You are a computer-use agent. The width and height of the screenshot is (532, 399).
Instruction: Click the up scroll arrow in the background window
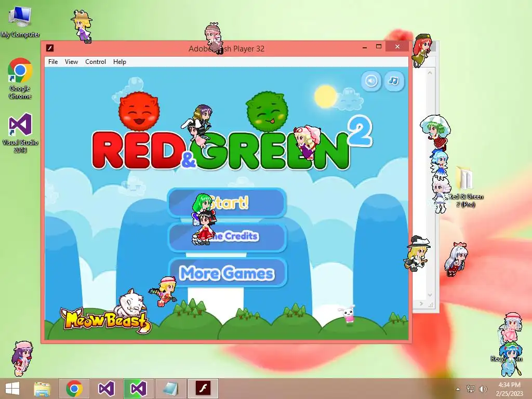[x=430, y=73]
